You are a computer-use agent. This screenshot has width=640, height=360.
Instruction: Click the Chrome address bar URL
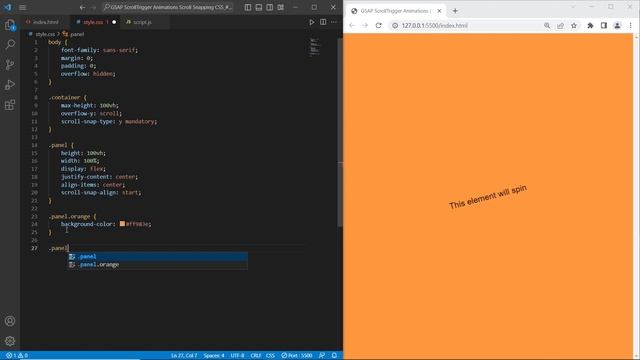(x=434, y=25)
